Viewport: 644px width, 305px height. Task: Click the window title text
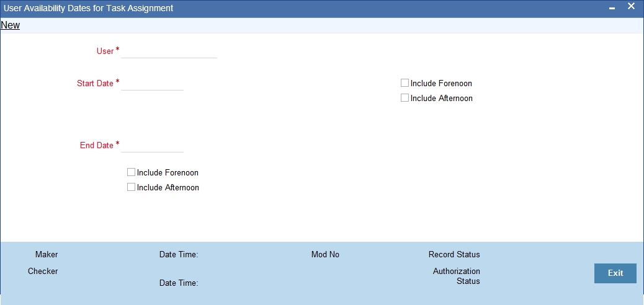point(88,8)
